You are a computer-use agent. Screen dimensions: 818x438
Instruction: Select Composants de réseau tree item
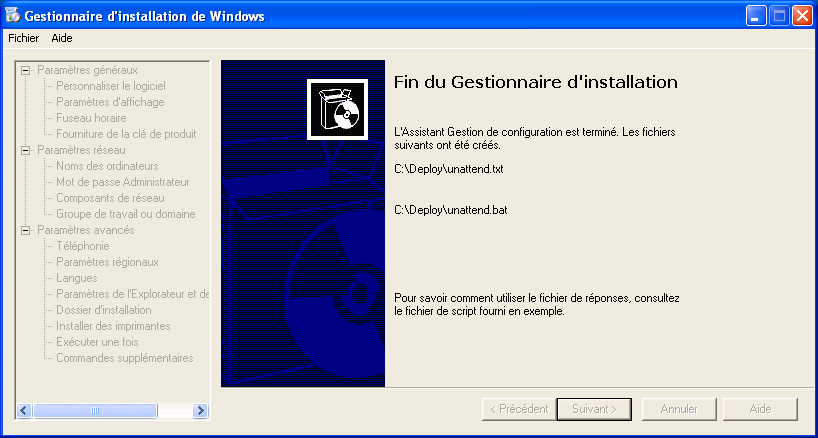pos(110,198)
